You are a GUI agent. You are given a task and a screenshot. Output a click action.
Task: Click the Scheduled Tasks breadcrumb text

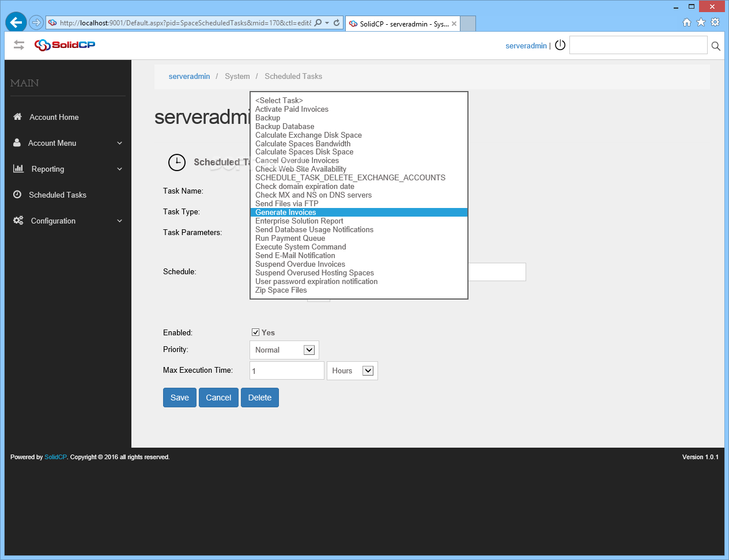coord(293,76)
